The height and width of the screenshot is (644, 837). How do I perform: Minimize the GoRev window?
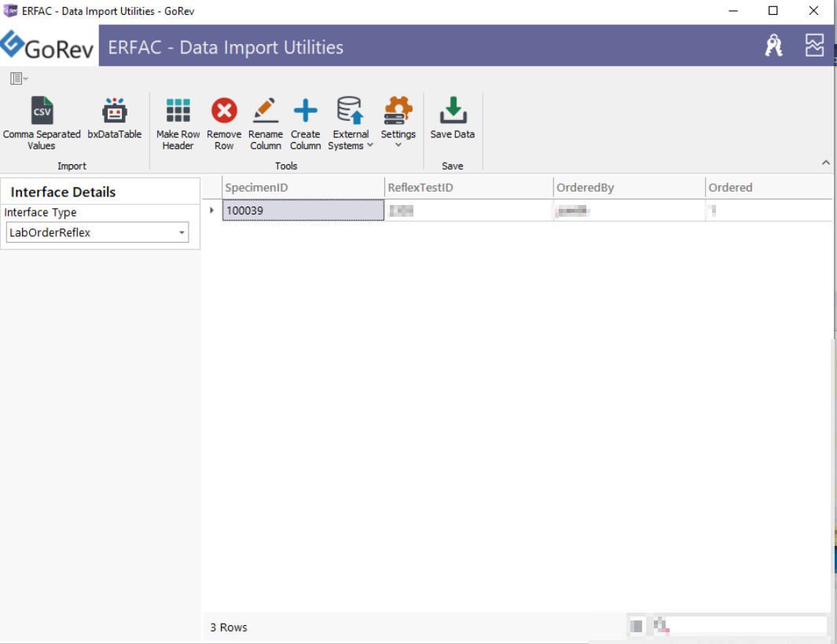click(x=733, y=11)
